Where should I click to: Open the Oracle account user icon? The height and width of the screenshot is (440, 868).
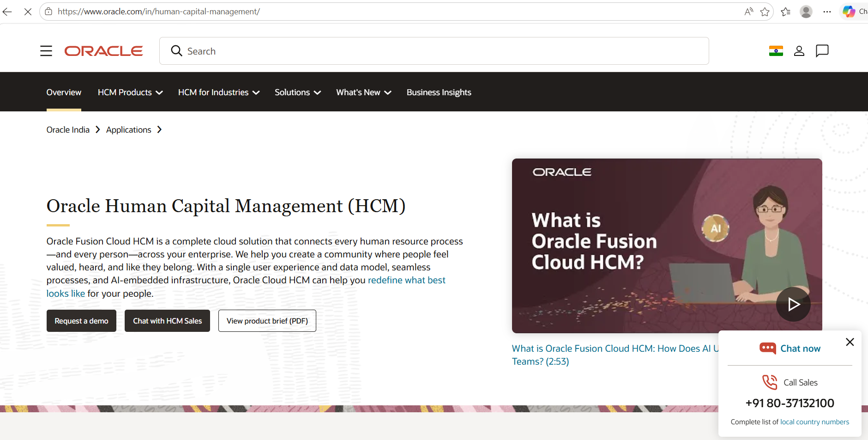click(x=799, y=51)
